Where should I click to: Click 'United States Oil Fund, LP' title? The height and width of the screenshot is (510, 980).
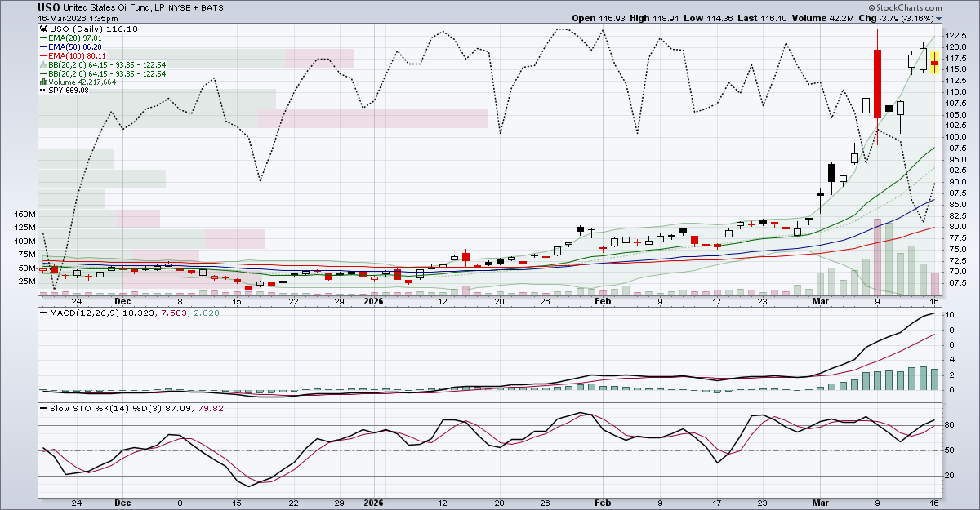[x=114, y=8]
